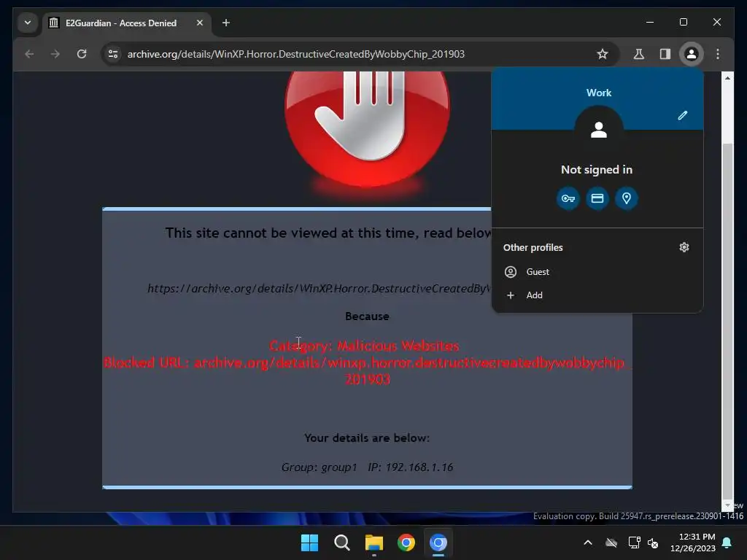Viewport: 747px width, 560px height.
Task: Open saved passwords key icon
Action: pos(568,198)
